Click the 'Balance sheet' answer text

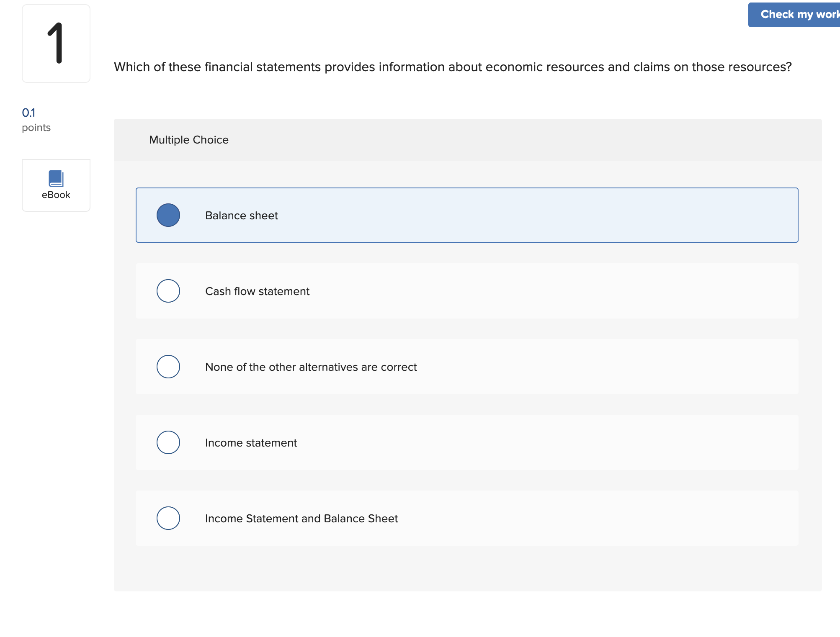click(242, 216)
